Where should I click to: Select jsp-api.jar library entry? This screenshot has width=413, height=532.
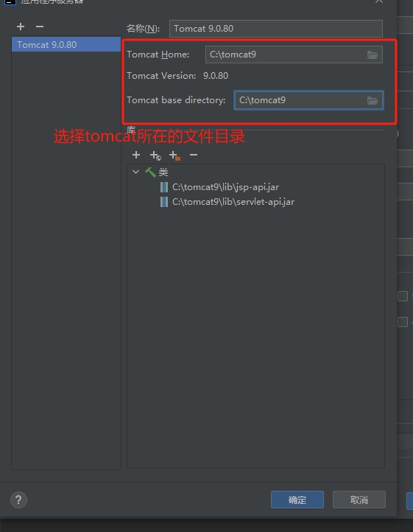point(225,187)
